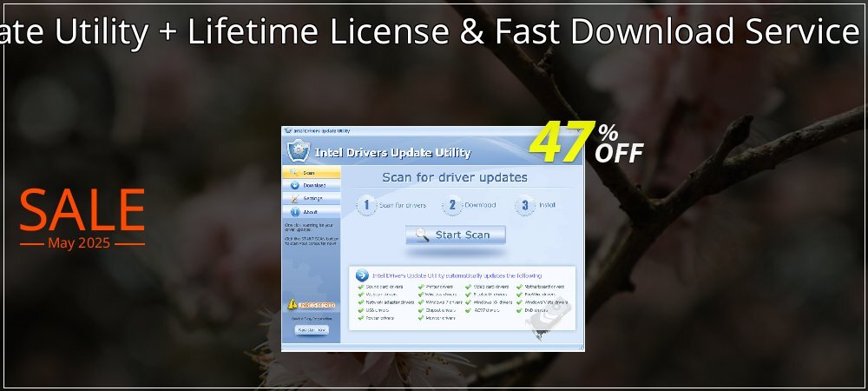The width and height of the screenshot is (868, 391).
Task: Click the 'DVD drivers' list entry
Action: 536,310
